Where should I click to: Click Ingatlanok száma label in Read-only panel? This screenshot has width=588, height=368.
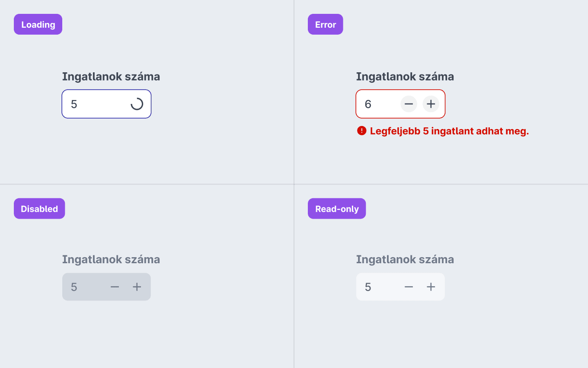[x=405, y=259]
